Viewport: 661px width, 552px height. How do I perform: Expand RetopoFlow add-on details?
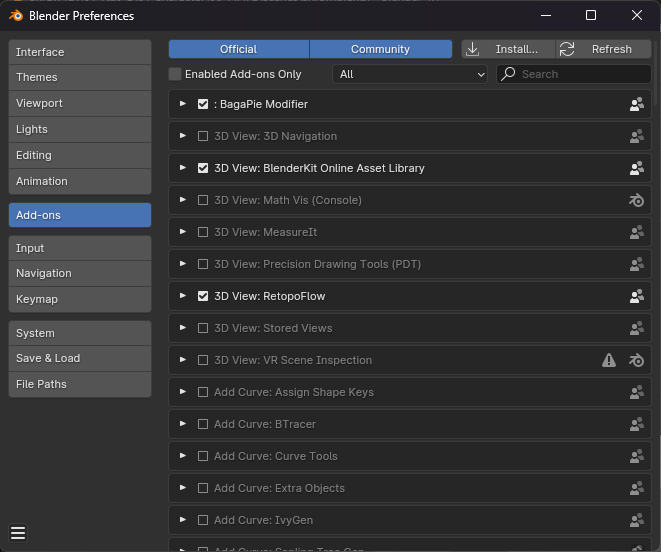[x=183, y=296]
